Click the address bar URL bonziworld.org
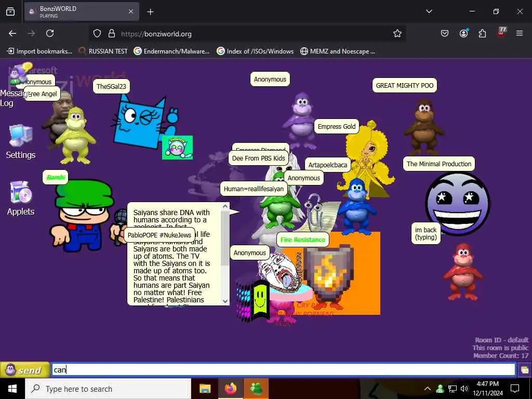 [x=156, y=34]
